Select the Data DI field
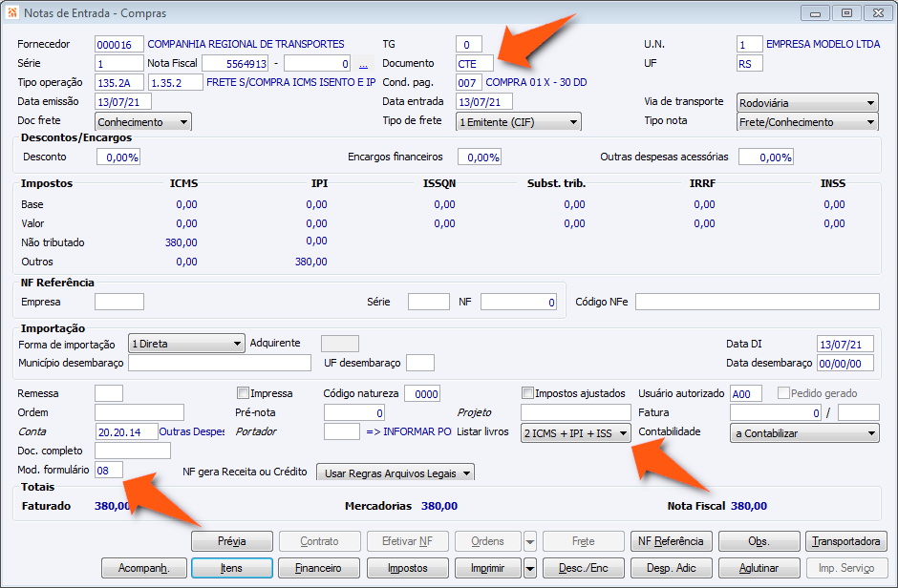Image resolution: width=898 pixels, height=588 pixels. tap(845, 344)
